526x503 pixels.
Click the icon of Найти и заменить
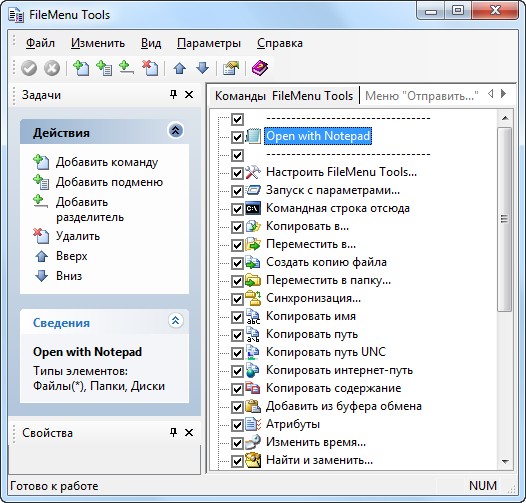click(253, 460)
